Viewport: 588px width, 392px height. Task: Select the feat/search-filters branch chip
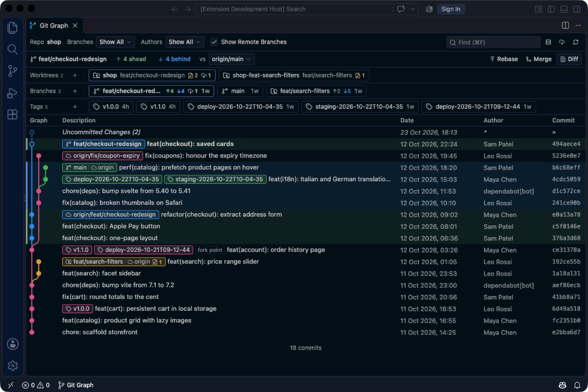point(316,91)
